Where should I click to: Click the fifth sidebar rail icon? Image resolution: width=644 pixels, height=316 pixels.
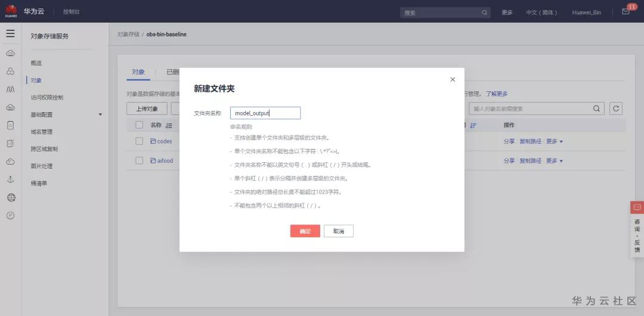click(x=11, y=125)
